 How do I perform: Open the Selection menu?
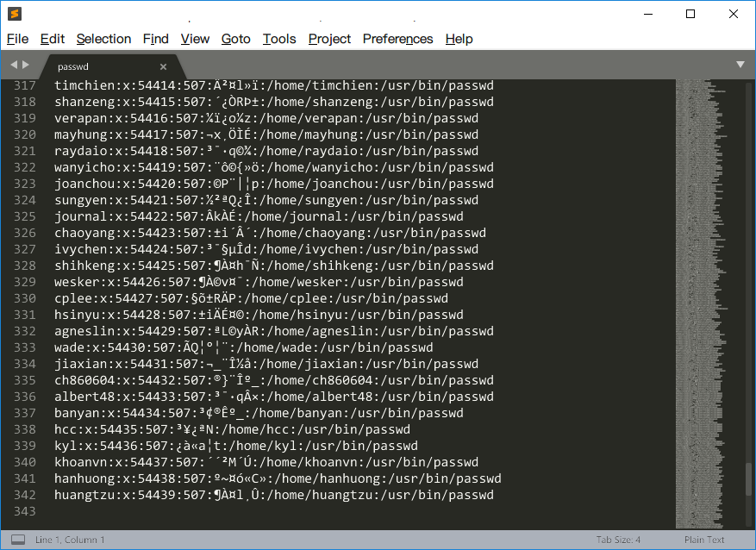click(x=103, y=39)
